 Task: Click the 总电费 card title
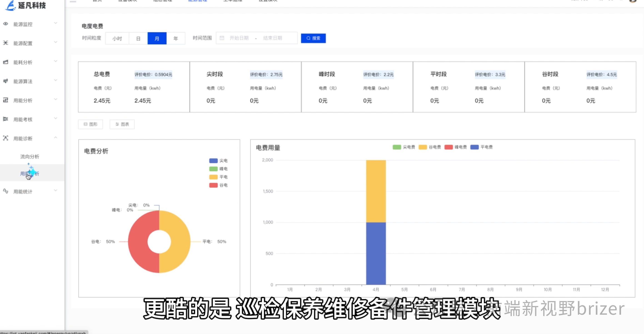click(x=102, y=74)
